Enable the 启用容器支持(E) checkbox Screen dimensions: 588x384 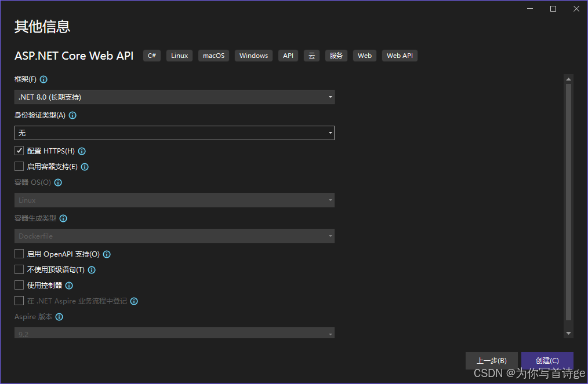(19, 166)
